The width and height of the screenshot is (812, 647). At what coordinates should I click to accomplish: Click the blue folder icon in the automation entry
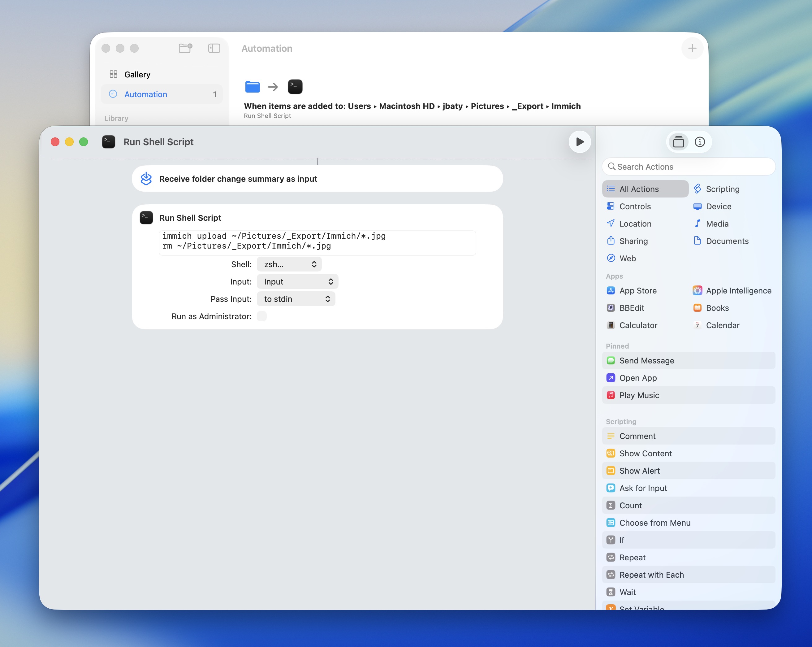[252, 87]
